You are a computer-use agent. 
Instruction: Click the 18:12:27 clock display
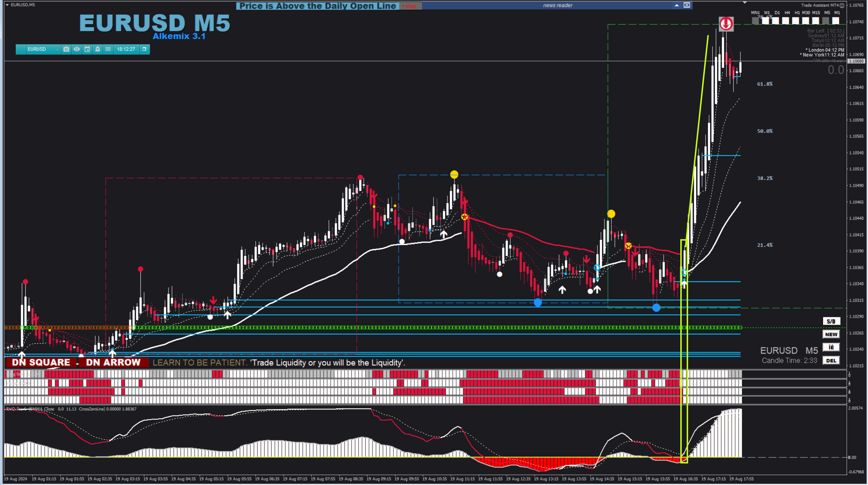[126, 49]
